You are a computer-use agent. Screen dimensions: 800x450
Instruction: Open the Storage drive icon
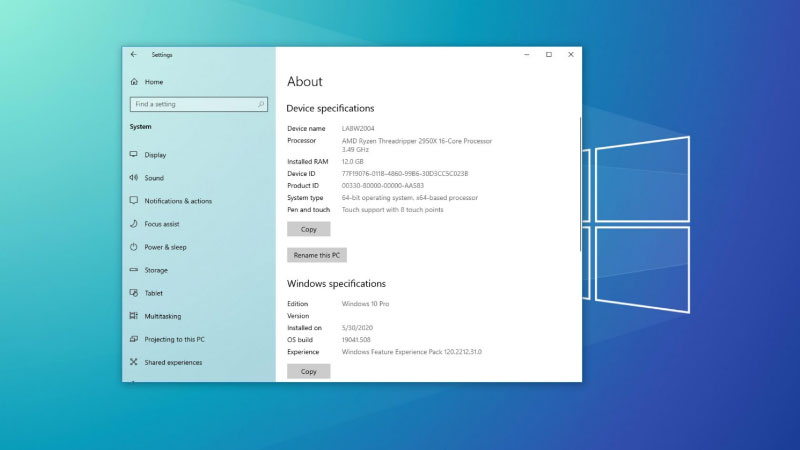pyautogui.click(x=134, y=270)
